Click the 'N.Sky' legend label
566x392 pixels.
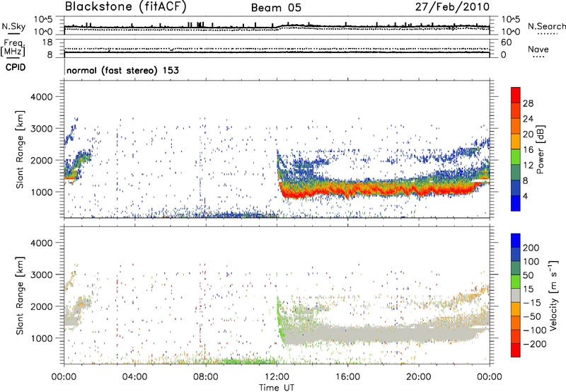[x=13, y=26]
